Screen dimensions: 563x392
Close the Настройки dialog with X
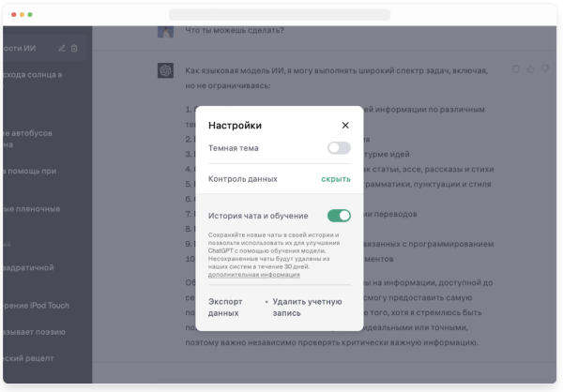point(345,125)
